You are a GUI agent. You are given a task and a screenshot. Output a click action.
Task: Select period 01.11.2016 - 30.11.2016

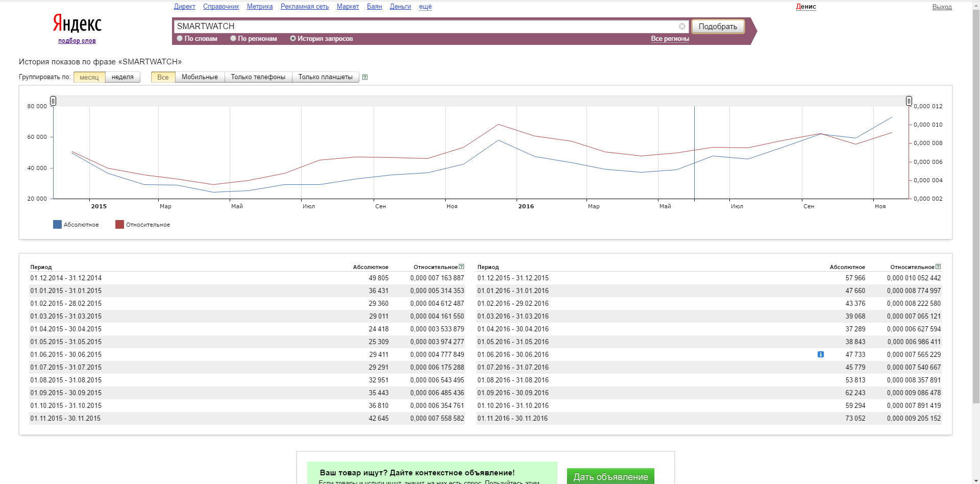(x=512, y=419)
